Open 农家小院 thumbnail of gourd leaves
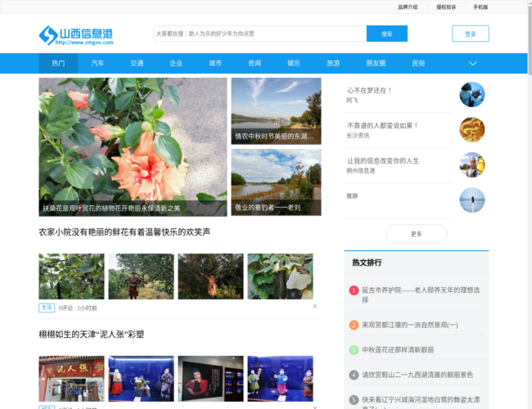This screenshot has width=532, height=409. (x=280, y=276)
